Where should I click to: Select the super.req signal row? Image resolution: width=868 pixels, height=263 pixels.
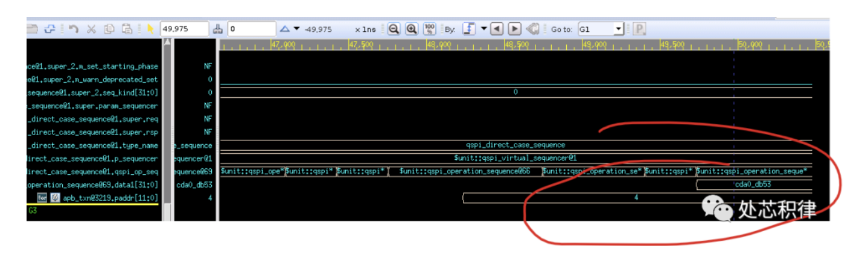coord(93,119)
